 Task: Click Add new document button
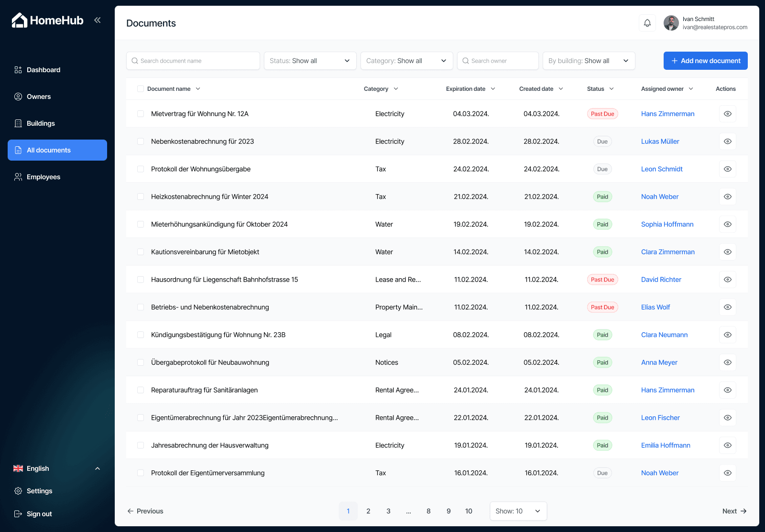tap(706, 61)
